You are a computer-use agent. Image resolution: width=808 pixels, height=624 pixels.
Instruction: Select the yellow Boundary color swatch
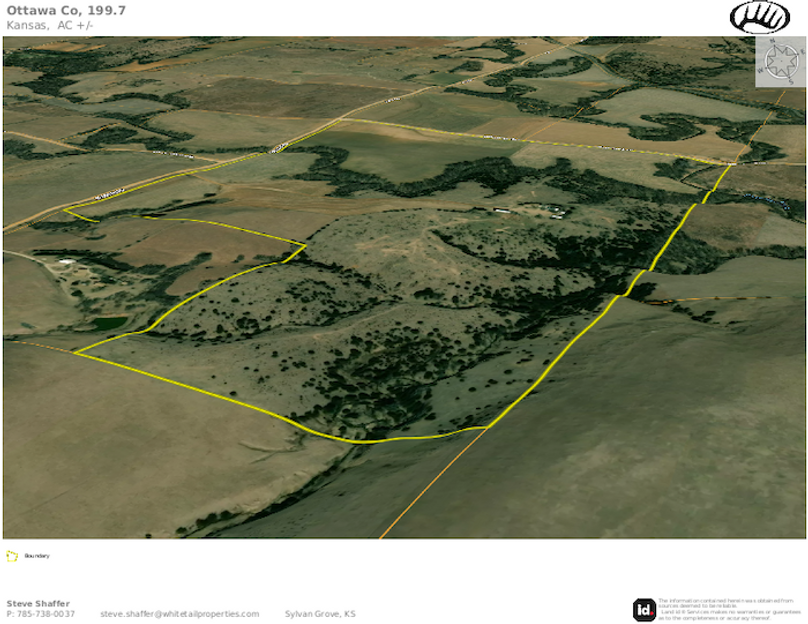click(x=13, y=557)
